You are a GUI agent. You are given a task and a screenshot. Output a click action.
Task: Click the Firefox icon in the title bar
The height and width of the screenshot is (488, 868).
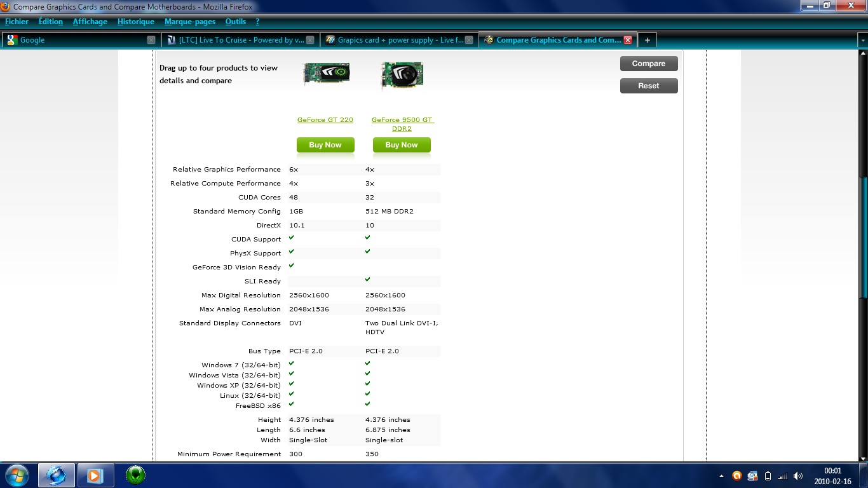6,6
